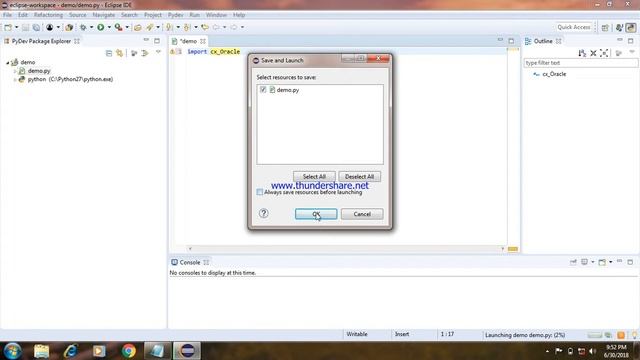This screenshot has width=640, height=360.
Task: Click the External Tools run icon
Action: (118, 27)
